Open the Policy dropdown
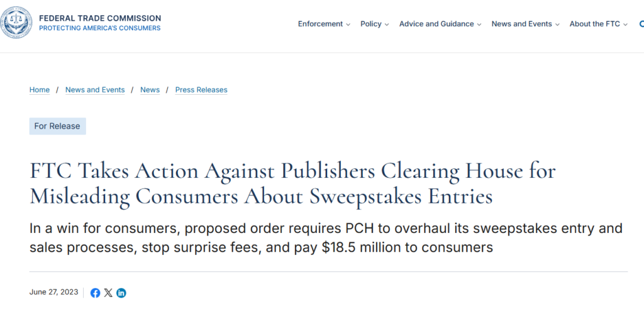 [374, 24]
